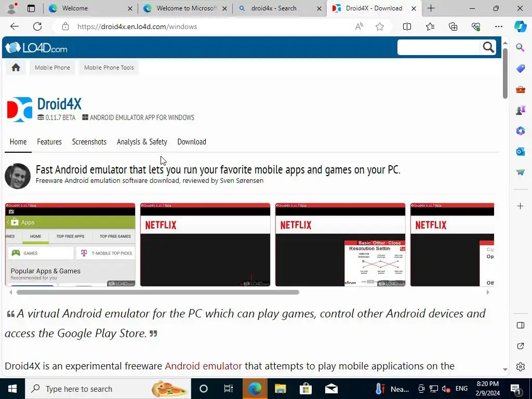
Task: Open the Mobile Phone breadcrumb
Action: click(52, 68)
